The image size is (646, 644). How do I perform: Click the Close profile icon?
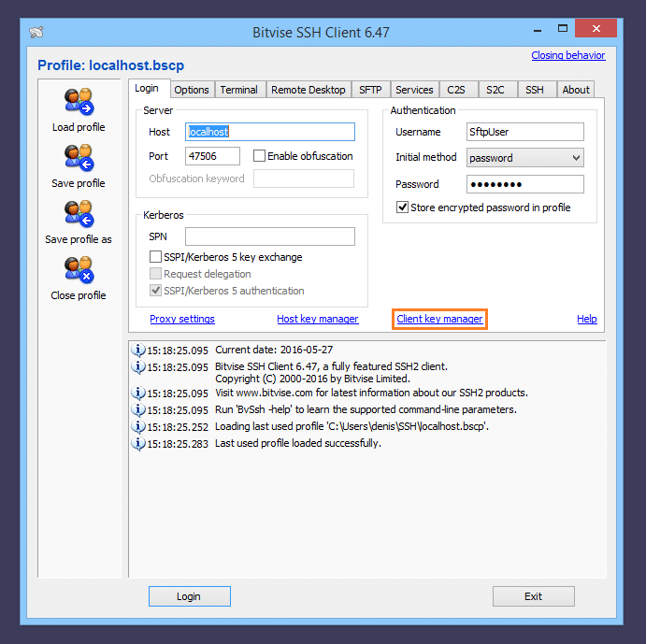78,269
